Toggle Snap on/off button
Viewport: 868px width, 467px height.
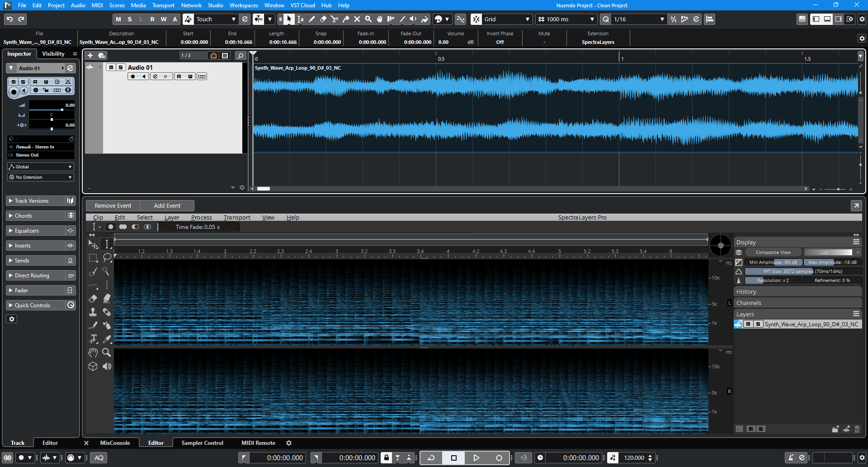pyautogui.click(x=476, y=19)
